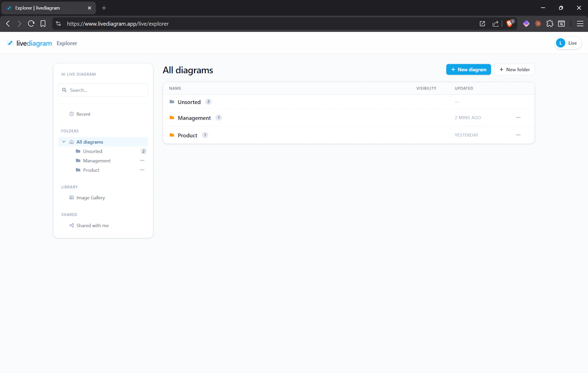This screenshot has width=588, height=373.
Task: Click the search magnifier icon
Action: pyautogui.click(x=64, y=90)
